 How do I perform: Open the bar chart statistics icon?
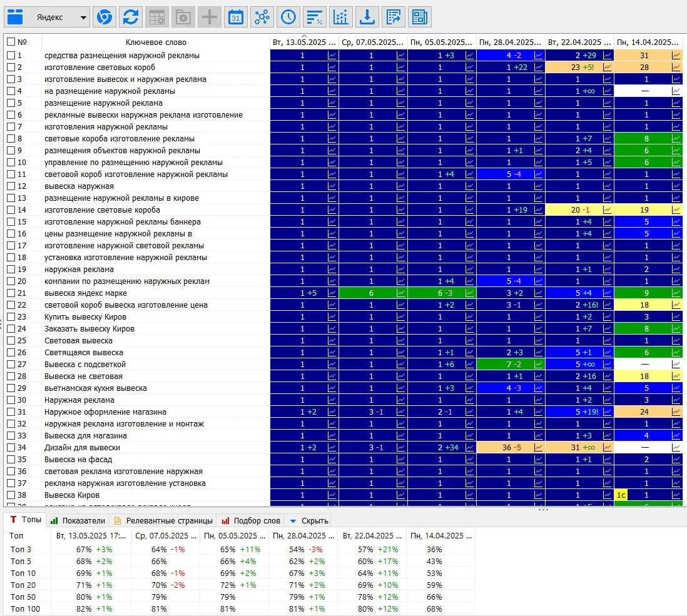click(341, 17)
